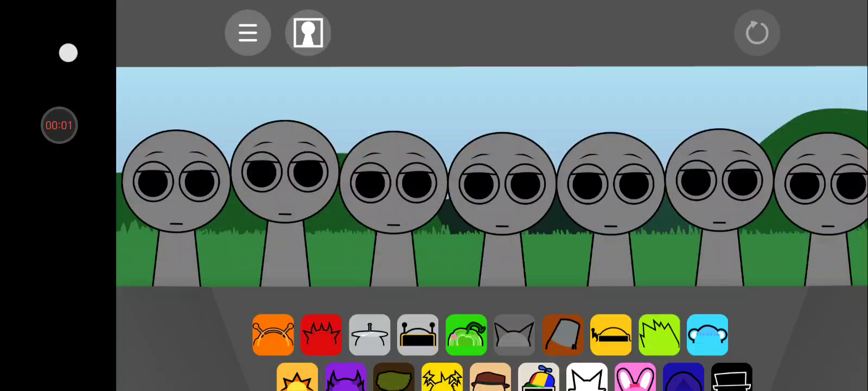
Task: Choose the pink bunny ears icon
Action: [635, 377]
